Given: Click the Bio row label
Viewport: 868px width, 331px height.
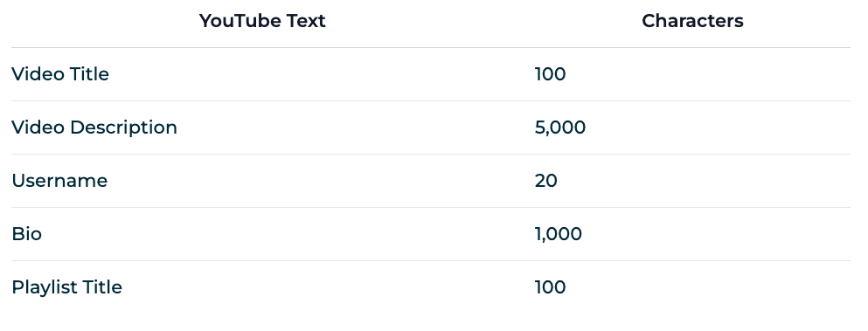Looking at the screenshot, I should click(26, 233).
